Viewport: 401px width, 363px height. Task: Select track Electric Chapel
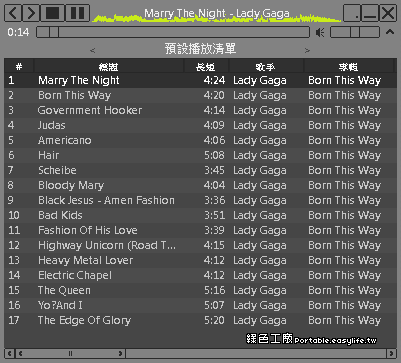[x=200, y=275]
